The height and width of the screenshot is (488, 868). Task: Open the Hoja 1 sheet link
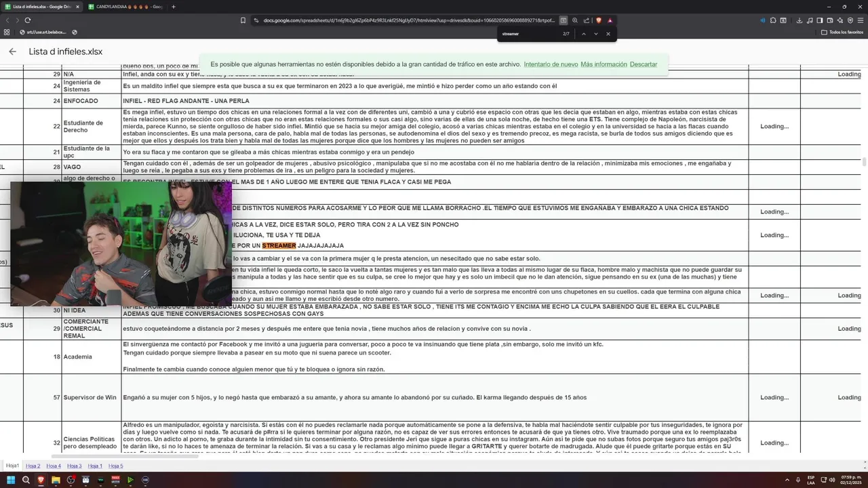tap(95, 466)
